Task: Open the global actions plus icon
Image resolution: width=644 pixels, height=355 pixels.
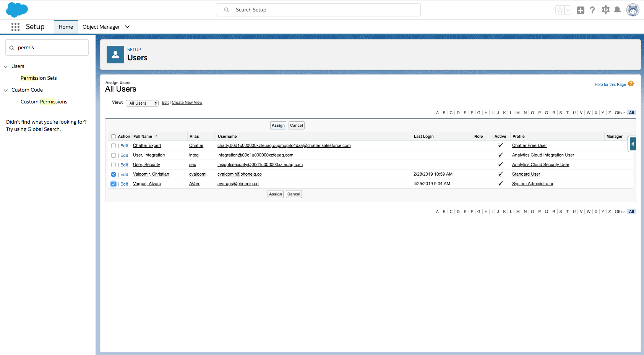Action: 580,10
